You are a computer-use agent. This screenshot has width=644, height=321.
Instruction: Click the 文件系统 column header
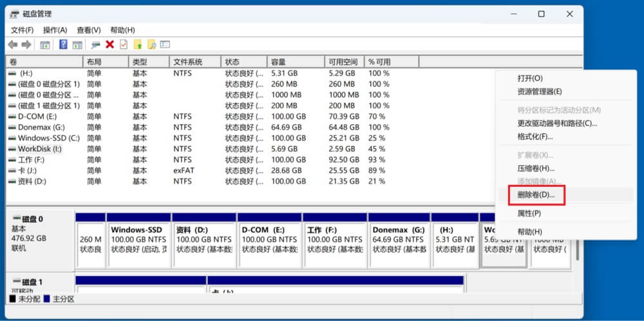click(194, 62)
